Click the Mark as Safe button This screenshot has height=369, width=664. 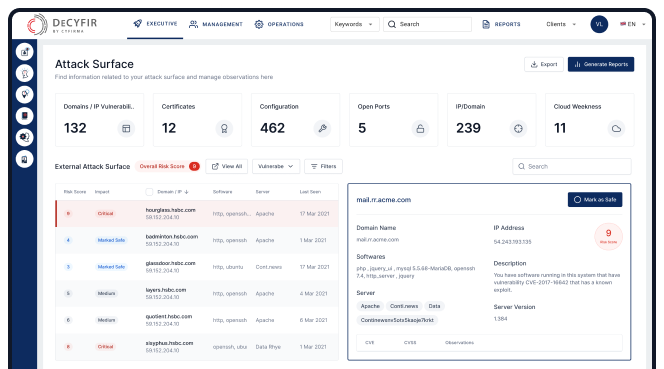(x=595, y=200)
